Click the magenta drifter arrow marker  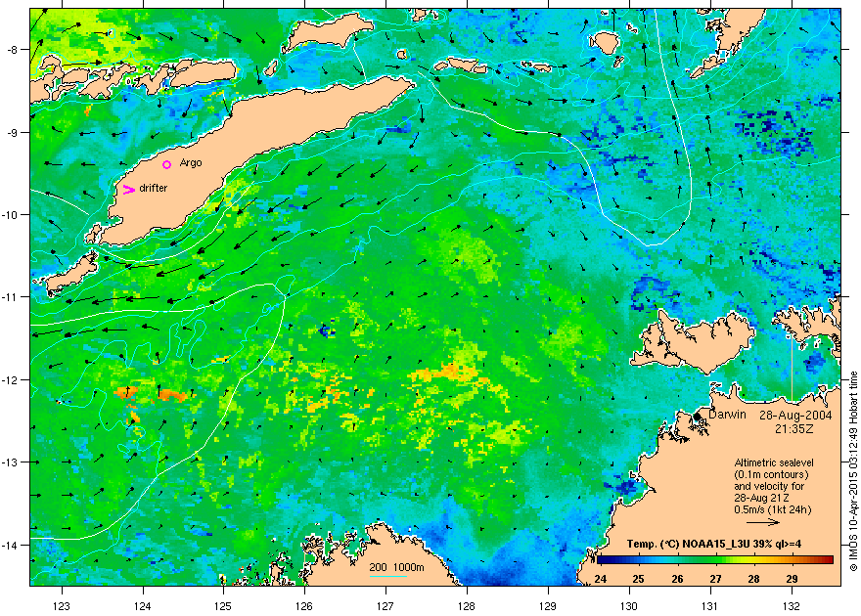[x=128, y=190]
